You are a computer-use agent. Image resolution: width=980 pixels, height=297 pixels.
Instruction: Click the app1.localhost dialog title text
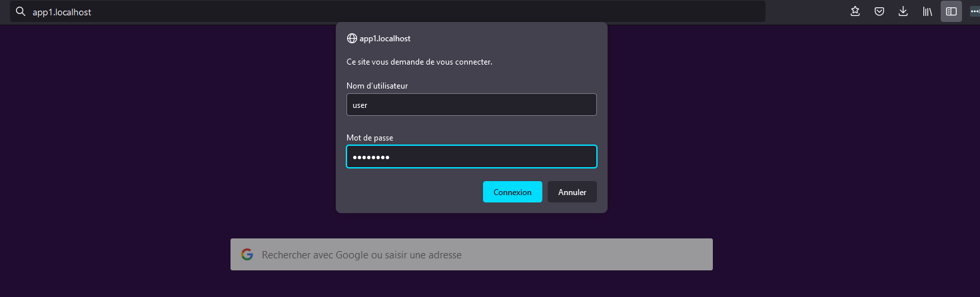tap(385, 39)
